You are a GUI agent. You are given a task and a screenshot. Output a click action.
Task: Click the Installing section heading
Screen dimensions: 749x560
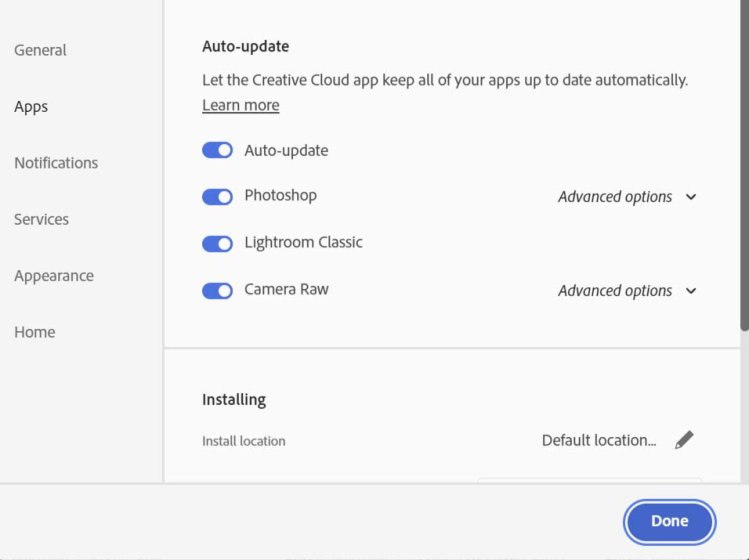pos(234,399)
